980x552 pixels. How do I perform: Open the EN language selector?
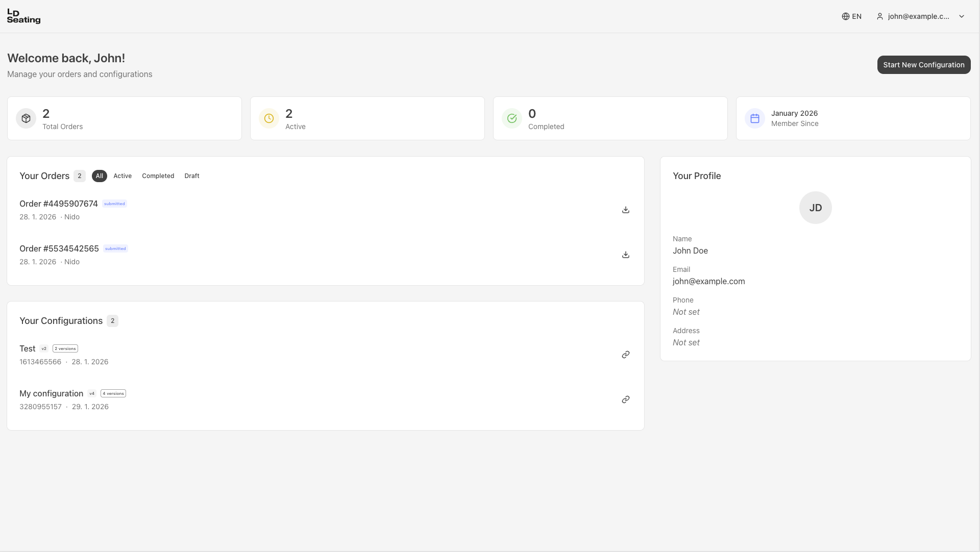pyautogui.click(x=851, y=16)
